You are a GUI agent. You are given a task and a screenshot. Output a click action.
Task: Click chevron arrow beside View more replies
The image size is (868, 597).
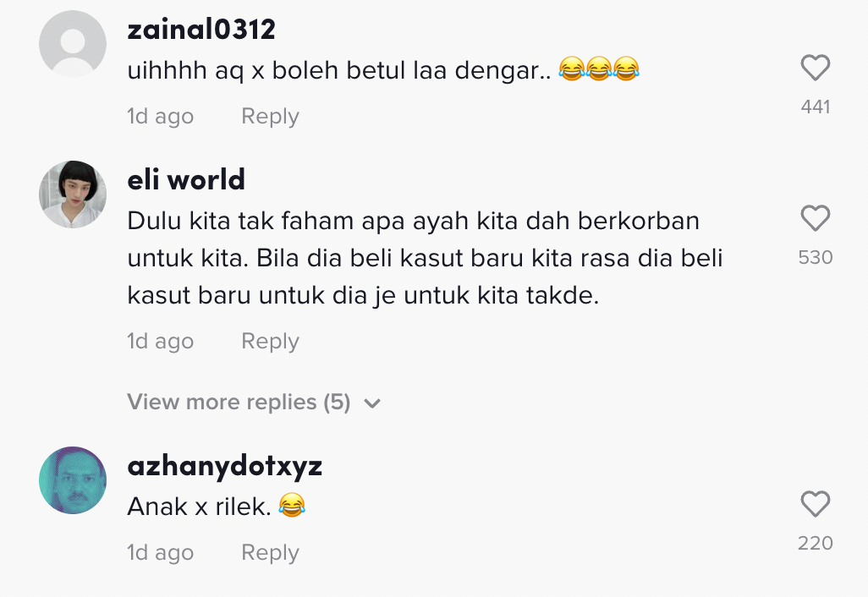pyautogui.click(x=372, y=403)
